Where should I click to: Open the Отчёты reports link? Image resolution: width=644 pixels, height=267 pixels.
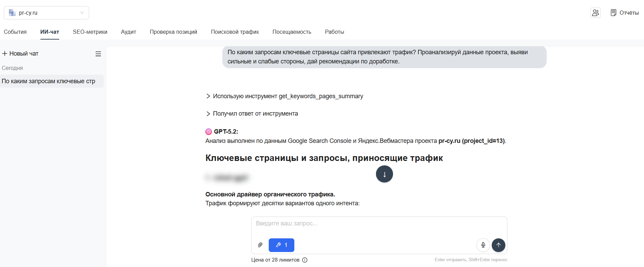click(x=625, y=13)
